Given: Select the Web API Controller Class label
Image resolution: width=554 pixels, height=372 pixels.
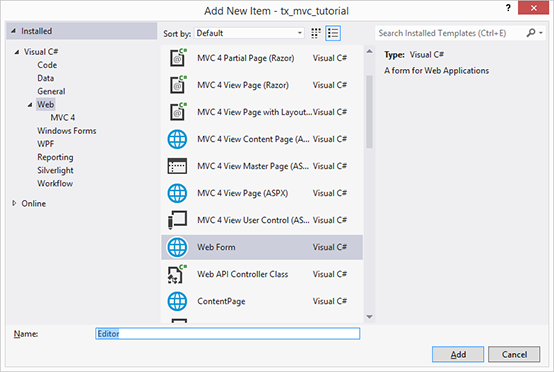Looking at the screenshot, I should 242,274.
